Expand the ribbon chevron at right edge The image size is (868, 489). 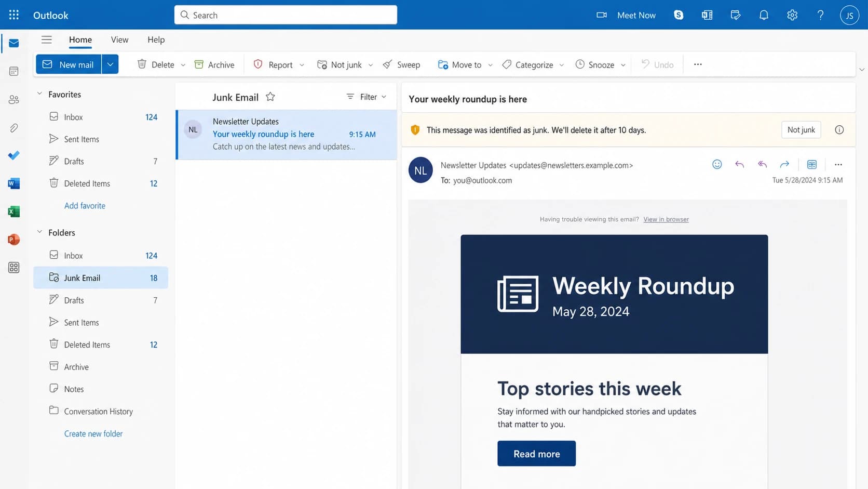click(862, 70)
